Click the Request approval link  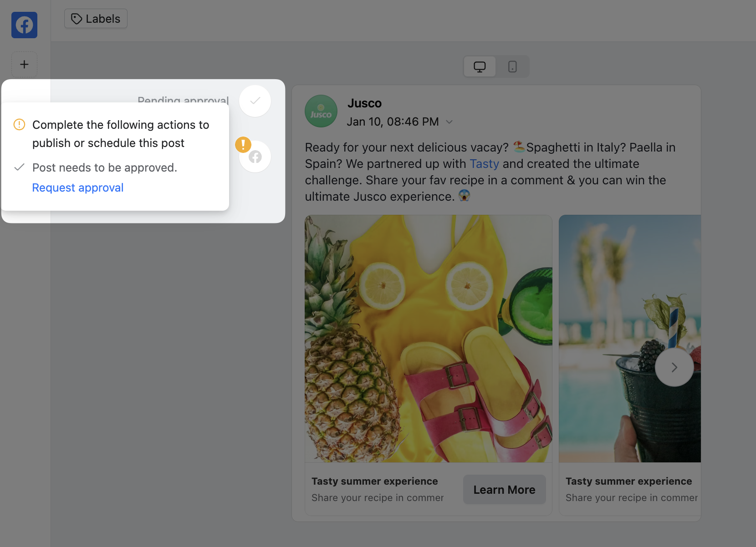point(78,188)
